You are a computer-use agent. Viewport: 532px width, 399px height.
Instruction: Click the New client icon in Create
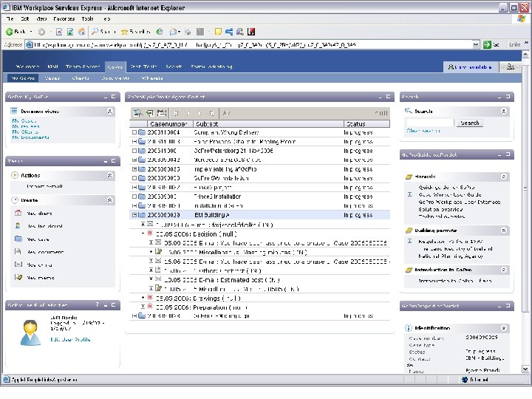tap(18, 213)
